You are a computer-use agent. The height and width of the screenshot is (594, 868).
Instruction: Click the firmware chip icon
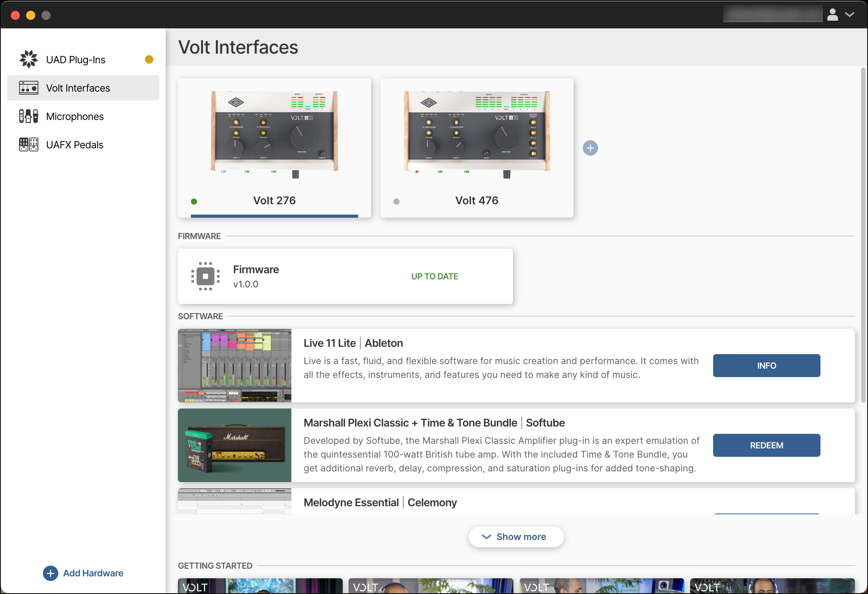point(205,276)
